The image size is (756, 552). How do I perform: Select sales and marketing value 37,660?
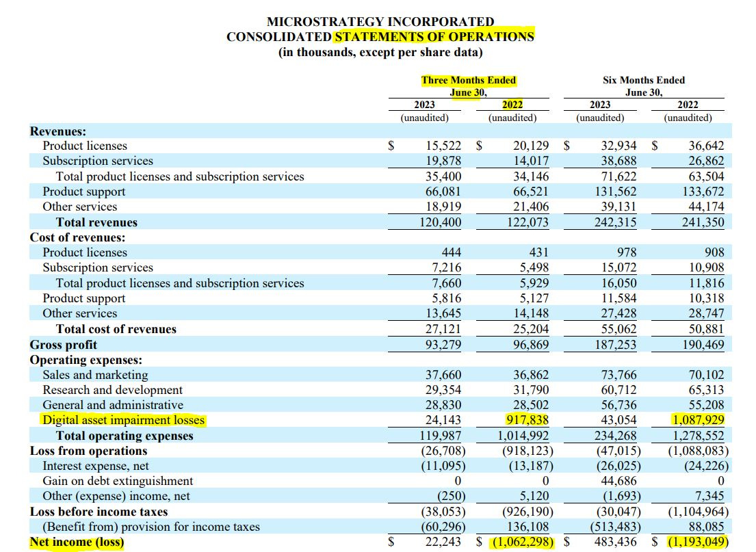pos(443,375)
